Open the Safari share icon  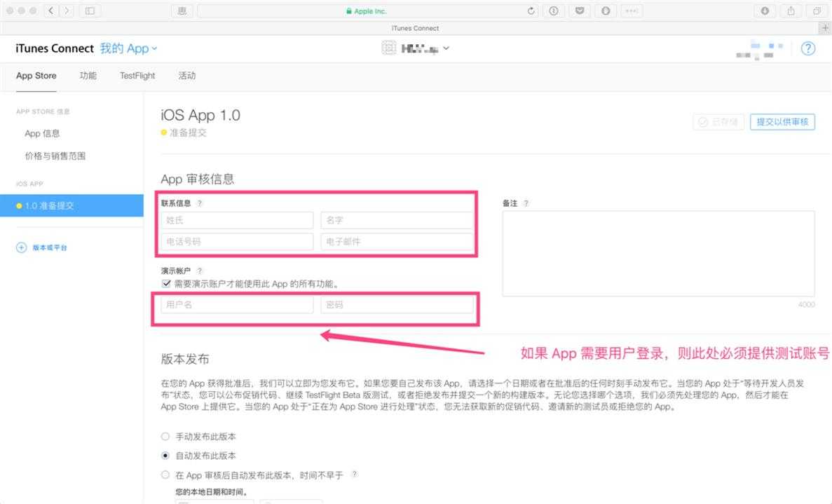coord(791,11)
